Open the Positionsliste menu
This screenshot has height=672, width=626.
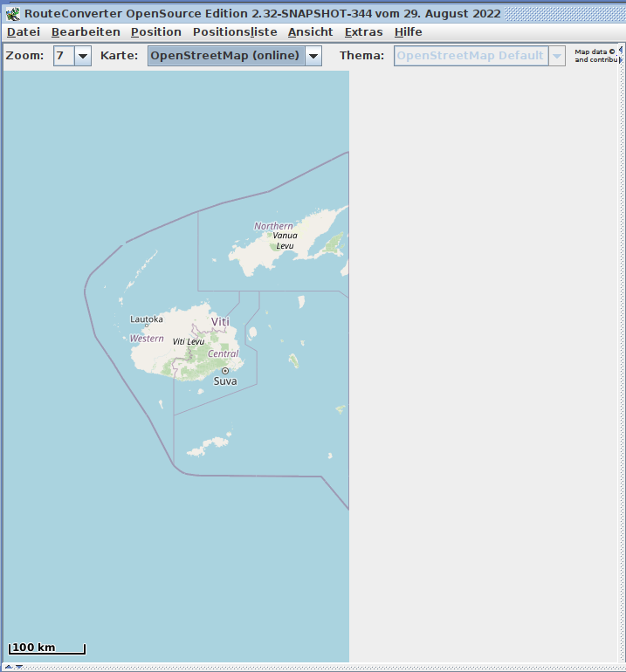coord(235,31)
